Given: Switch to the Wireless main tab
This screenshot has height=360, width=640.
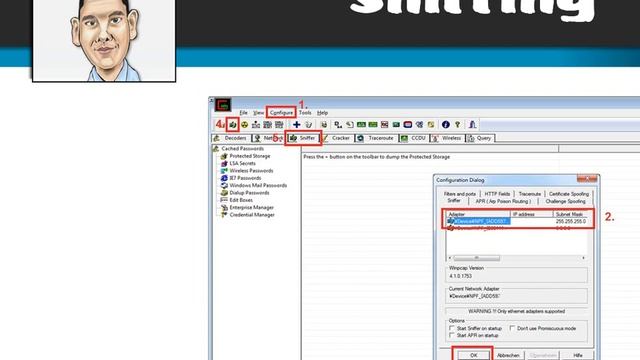Looking at the screenshot, I should (447, 138).
